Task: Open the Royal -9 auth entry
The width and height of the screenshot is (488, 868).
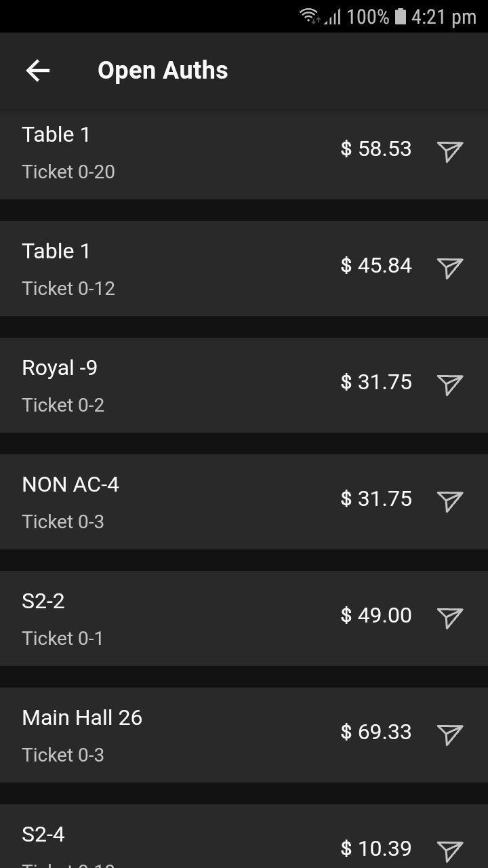Action: point(169,386)
